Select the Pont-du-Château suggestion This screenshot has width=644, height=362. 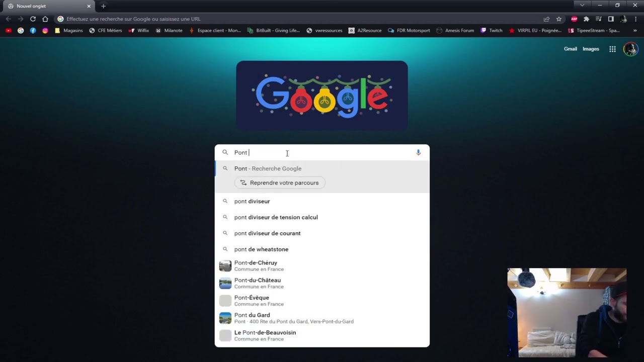pyautogui.click(x=322, y=283)
